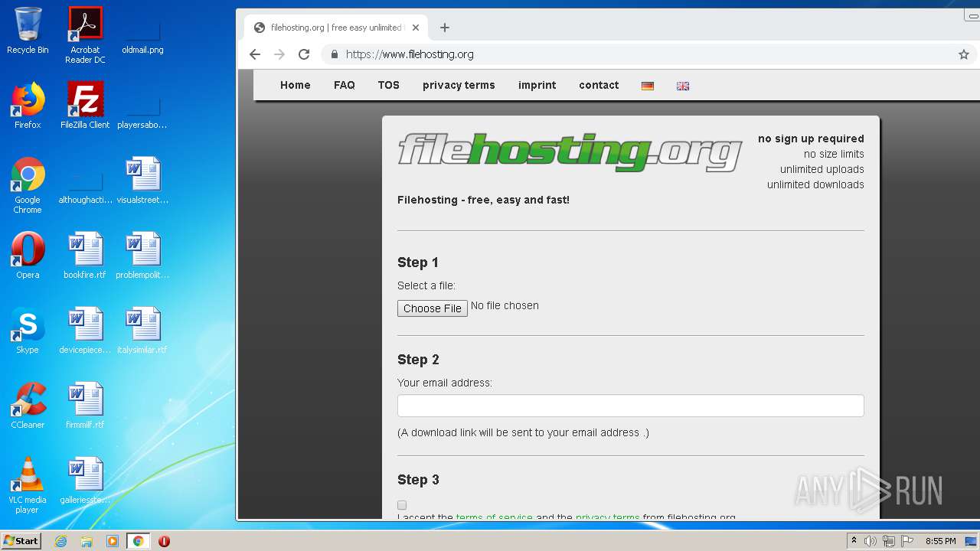Screen dimensions: 980x551
Task: Click "no sign up required" text
Action: point(811,139)
